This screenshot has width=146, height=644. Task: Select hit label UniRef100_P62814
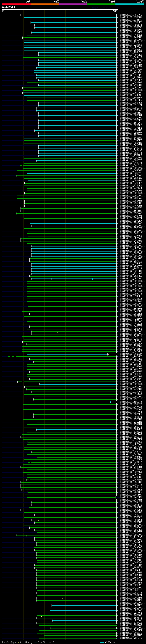pos(131,268)
